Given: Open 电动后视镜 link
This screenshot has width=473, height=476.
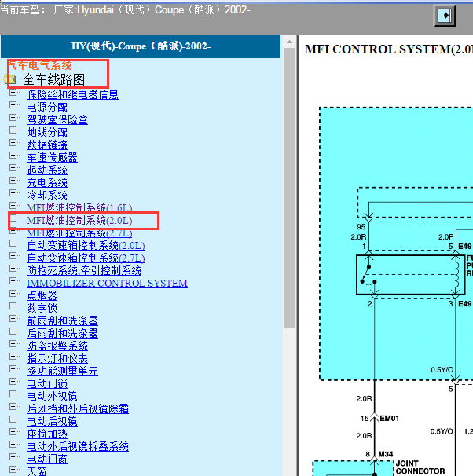Looking at the screenshot, I should [x=52, y=421].
